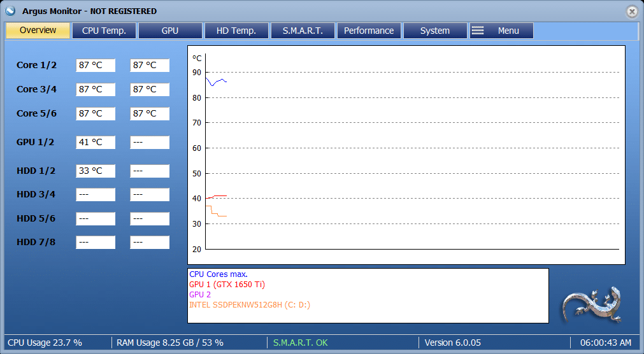The height and width of the screenshot is (354, 644).
Task: Click the Core 2 temperature field, second in Core 1/2 row
Action: click(150, 66)
